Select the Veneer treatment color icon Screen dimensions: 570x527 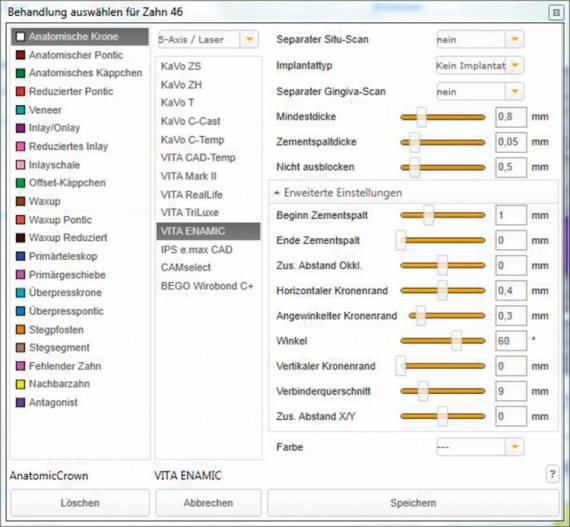[20, 110]
